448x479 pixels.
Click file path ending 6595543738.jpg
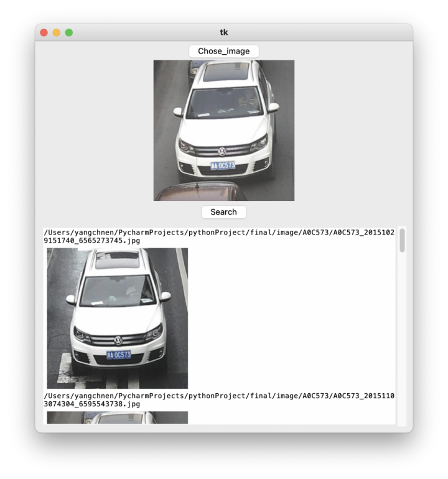[219, 400]
